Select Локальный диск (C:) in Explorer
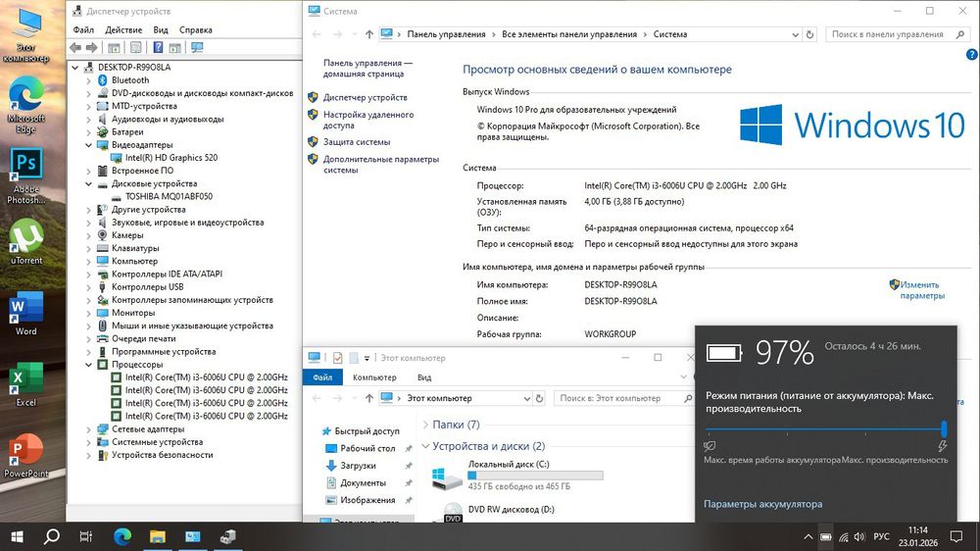This screenshot has height=551, width=980. pyautogui.click(x=516, y=476)
